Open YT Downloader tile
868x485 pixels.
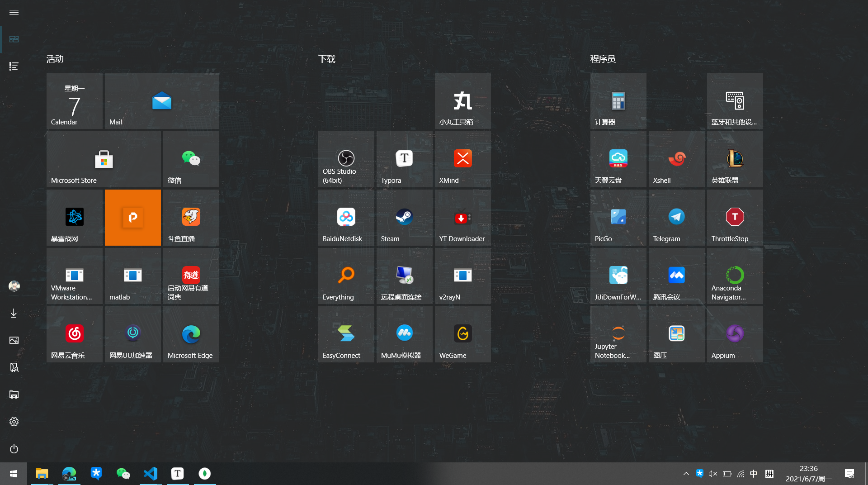click(x=463, y=218)
